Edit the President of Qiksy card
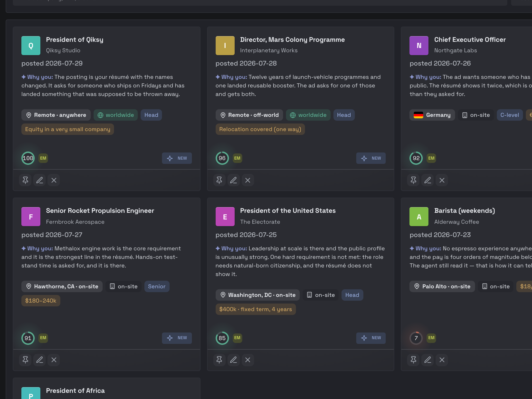 pos(39,180)
